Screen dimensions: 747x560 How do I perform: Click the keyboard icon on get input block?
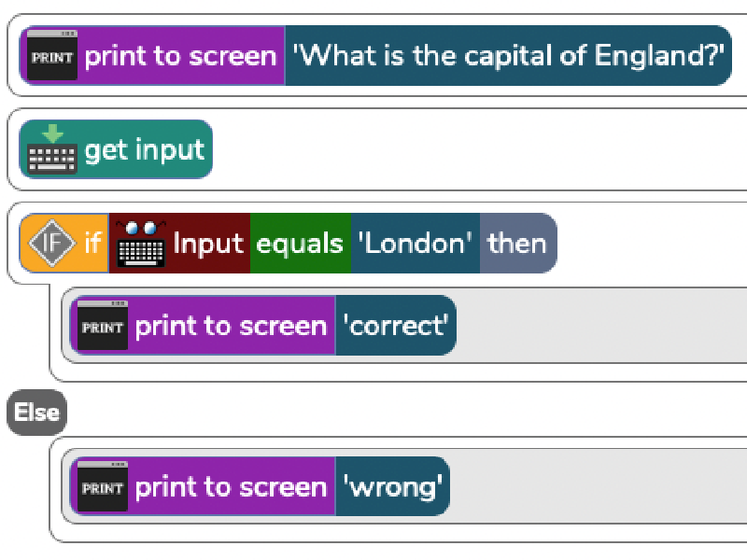coord(52,149)
